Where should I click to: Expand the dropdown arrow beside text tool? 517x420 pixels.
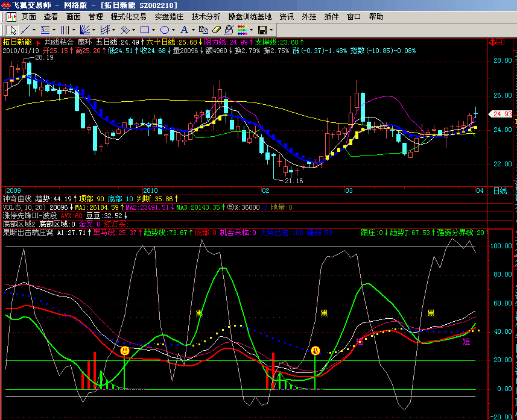(193, 30)
